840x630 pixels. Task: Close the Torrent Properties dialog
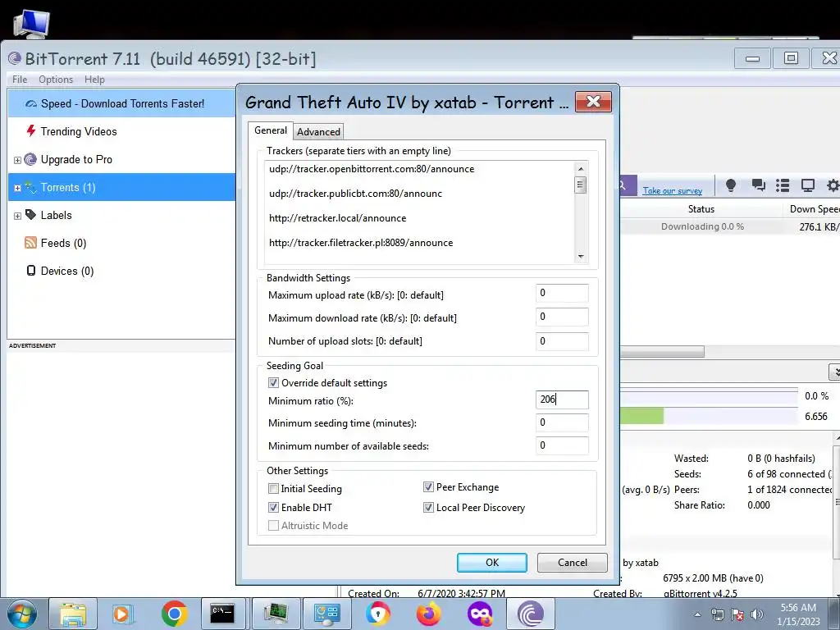(593, 101)
